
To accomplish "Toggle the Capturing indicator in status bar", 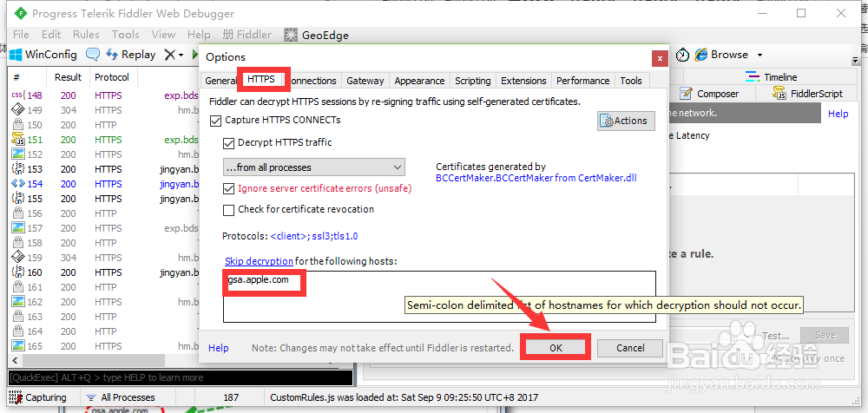I will tap(37, 397).
